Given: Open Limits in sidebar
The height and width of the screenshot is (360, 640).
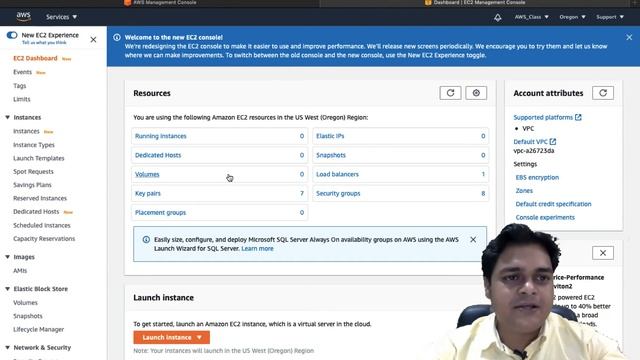Looking at the screenshot, I should click(21, 99).
